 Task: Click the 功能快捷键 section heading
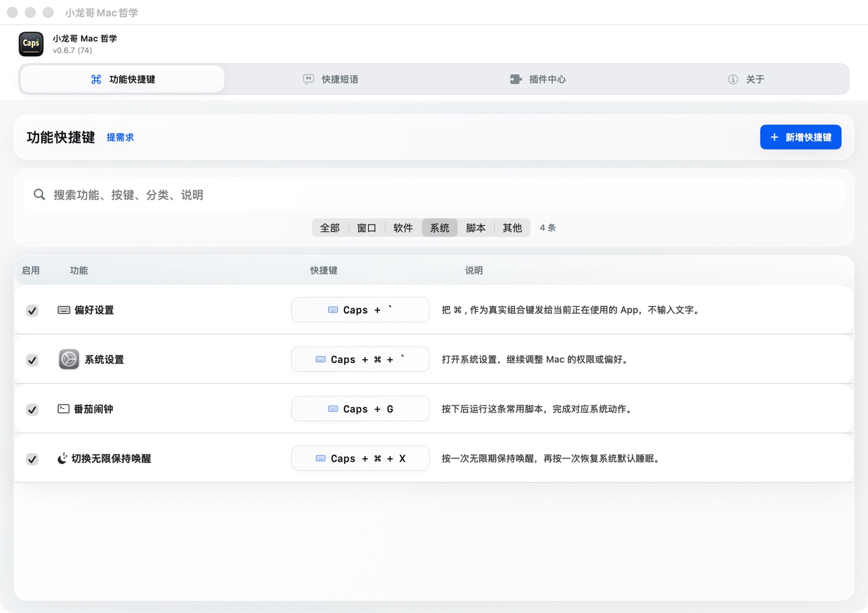61,137
